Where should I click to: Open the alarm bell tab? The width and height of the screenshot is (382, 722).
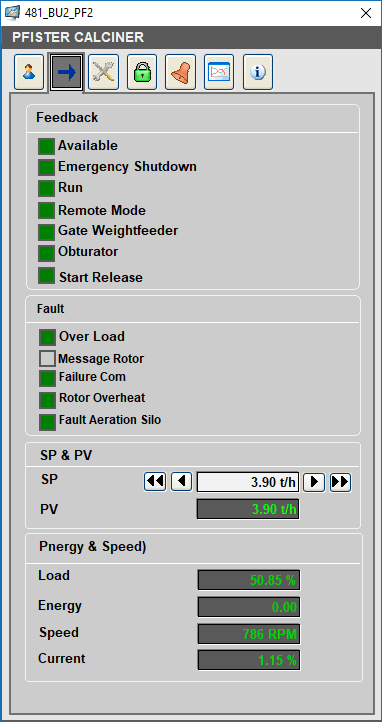click(x=180, y=72)
